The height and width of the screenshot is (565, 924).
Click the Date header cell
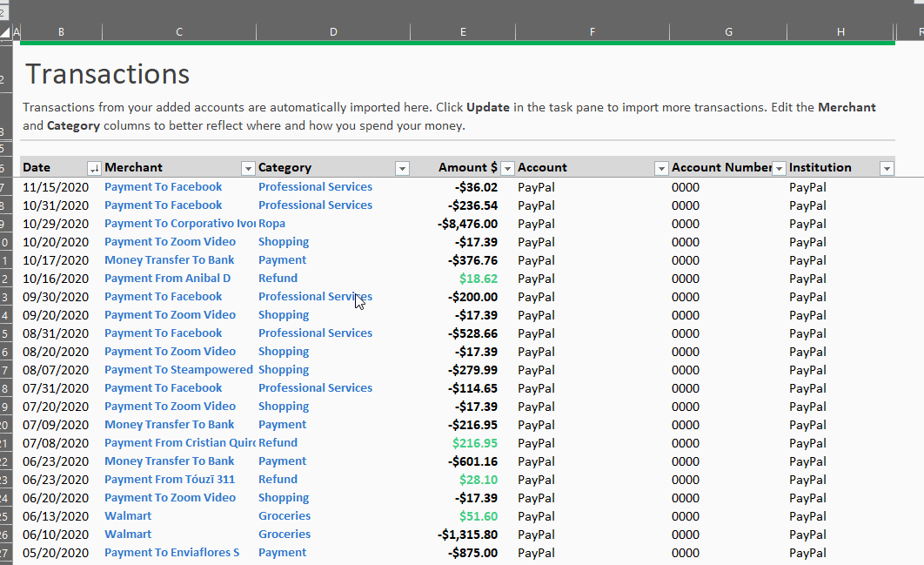[x=37, y=167]
